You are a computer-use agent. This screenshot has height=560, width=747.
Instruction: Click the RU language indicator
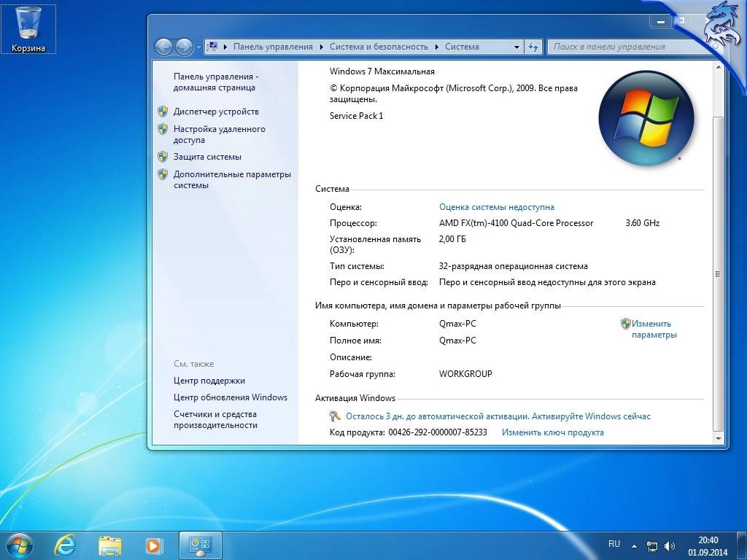pyautogui.click(x=614, y=544)
